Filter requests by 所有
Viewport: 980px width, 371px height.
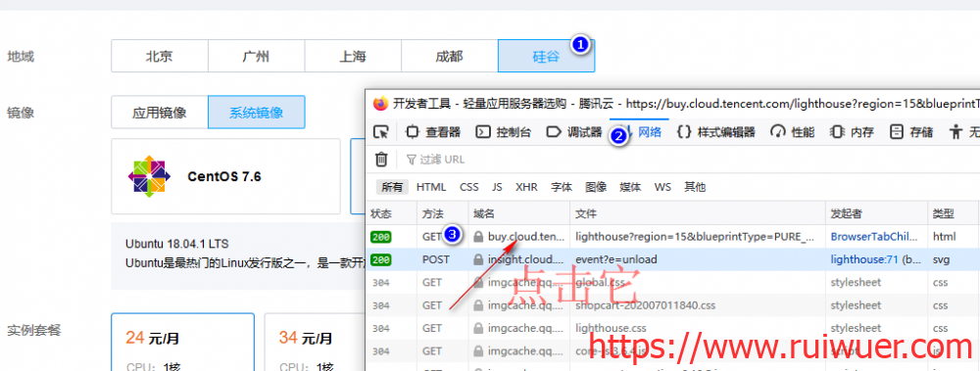coord(392,187)
